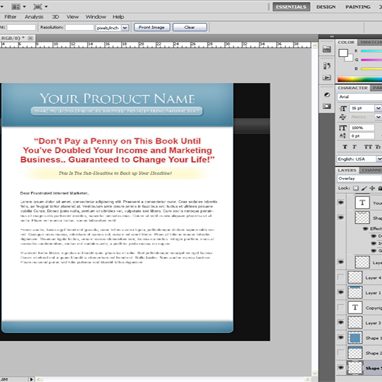382x382 pixels.
Task: Open the Overlay blend mode dropdown
Action: pyautogui.click(x=359, y=178)
